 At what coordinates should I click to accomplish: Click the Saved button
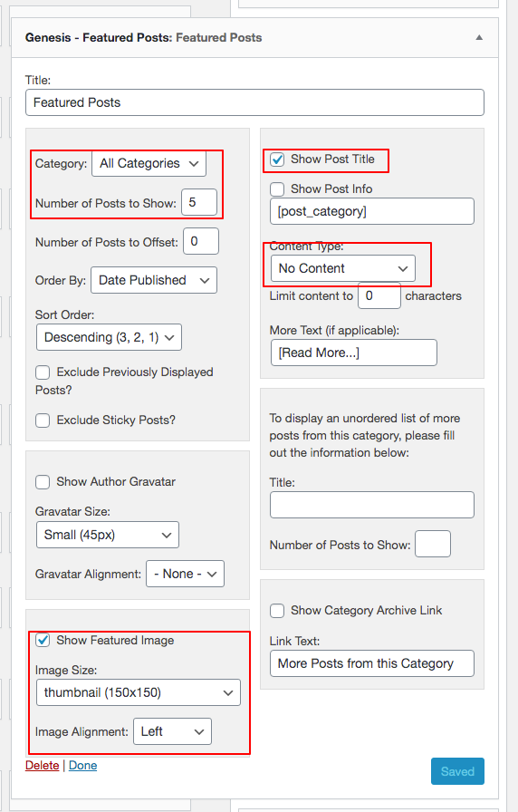click(x=457, y=771)
